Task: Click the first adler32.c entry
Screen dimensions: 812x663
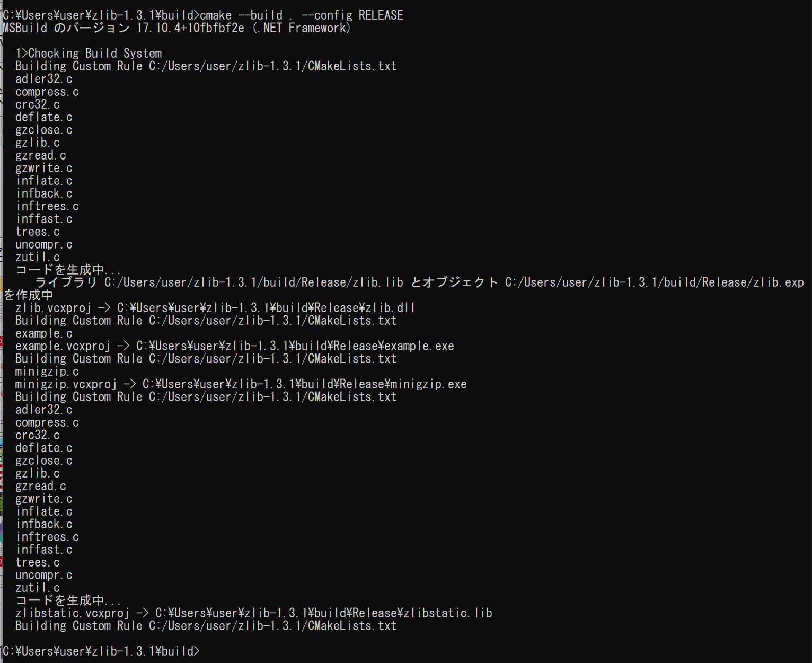Action: click(44, 79)
